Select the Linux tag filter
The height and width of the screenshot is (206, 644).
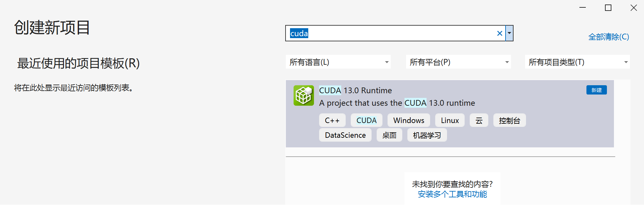pyautogui.click(x=450, y=120)
